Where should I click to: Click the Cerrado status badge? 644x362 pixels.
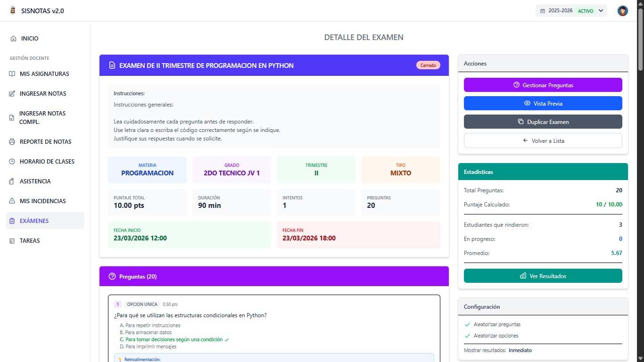pos(428,66)
